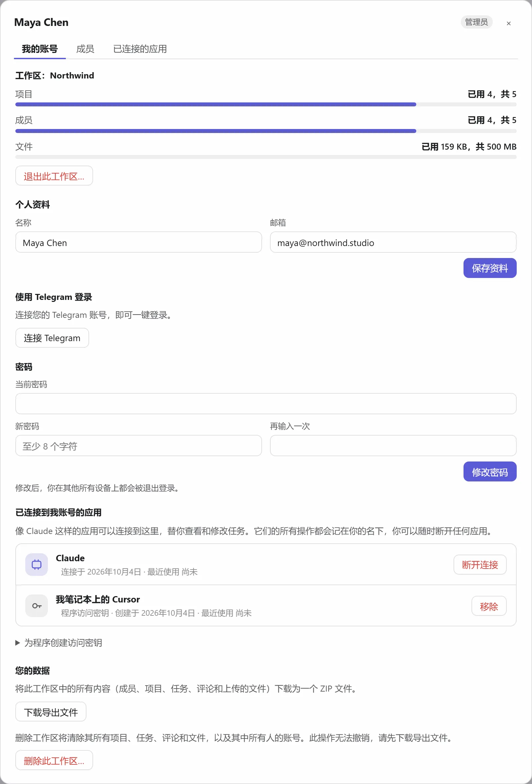The height and width of the screenshot is (784, 532).
Task: Click the Maya Chen dialog title
Action: tap(41, 22)
